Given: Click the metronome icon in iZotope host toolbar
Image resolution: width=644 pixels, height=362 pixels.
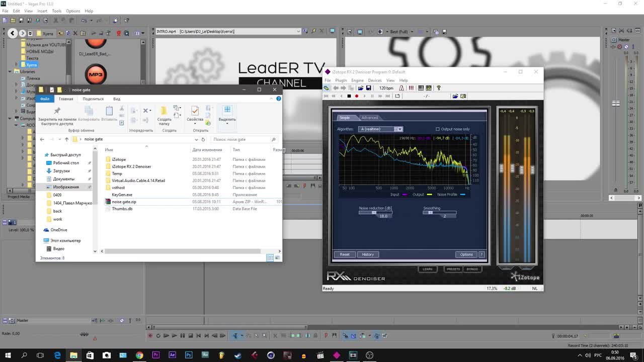Looking at the screenshot, I should click(x=401, y=88).
